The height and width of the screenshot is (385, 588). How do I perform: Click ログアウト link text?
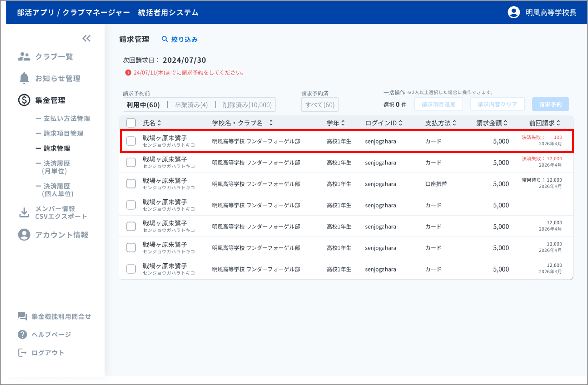48,353
